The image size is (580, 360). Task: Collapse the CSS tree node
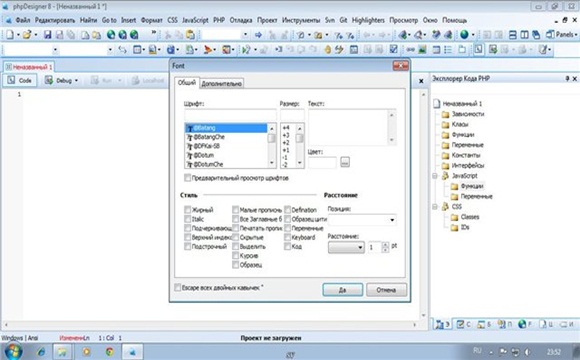[435, 207]
